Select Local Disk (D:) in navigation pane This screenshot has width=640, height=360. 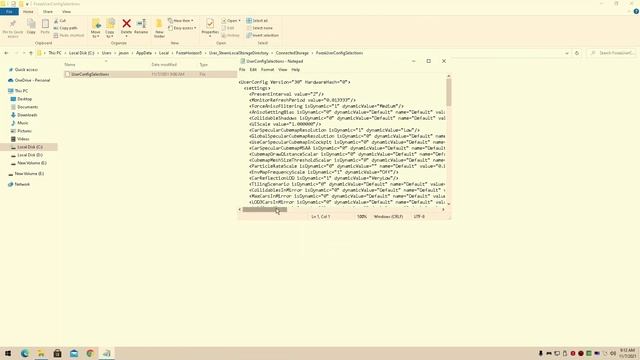click(29, 155)
